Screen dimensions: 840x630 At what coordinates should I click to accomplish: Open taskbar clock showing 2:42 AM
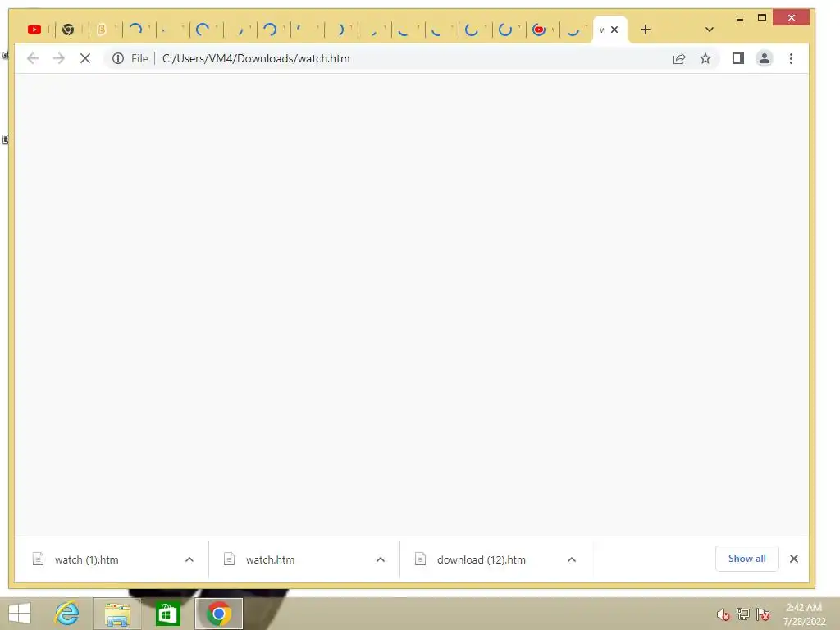pos(804,614)
